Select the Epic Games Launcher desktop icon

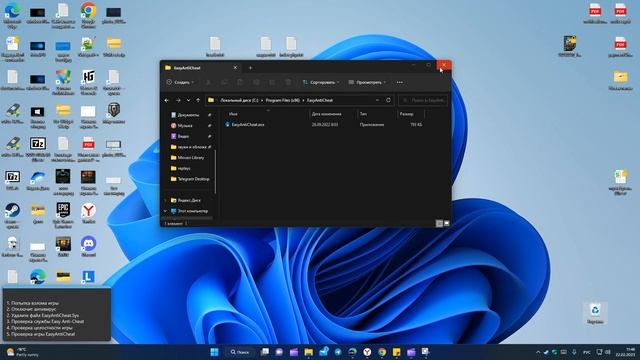click(63, 215)
